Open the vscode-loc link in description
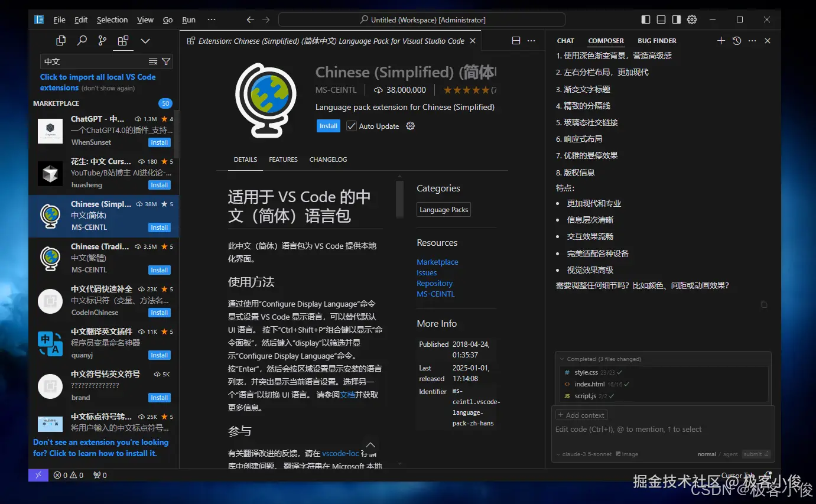Viewport: 816px width, 504px height. coord(340,453)
